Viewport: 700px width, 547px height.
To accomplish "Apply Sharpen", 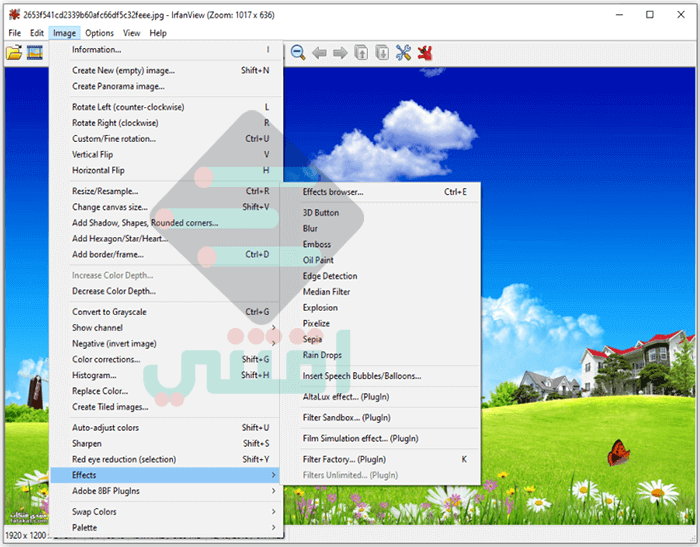I will point(166,444).
